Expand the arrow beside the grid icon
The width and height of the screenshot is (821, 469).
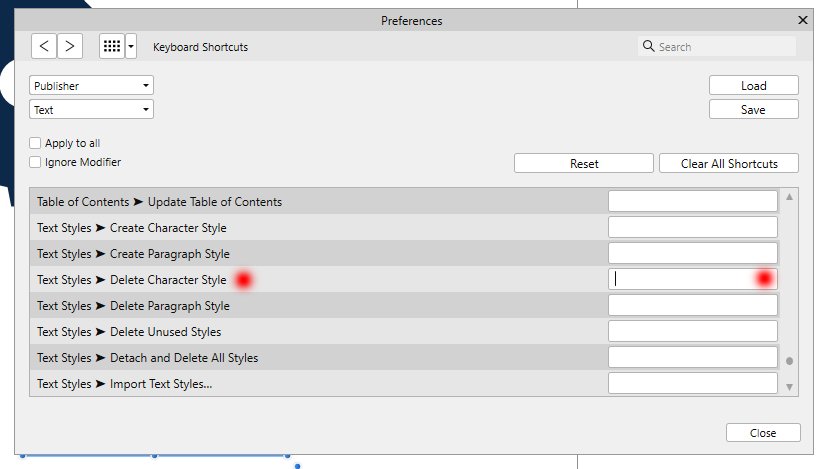131,46
